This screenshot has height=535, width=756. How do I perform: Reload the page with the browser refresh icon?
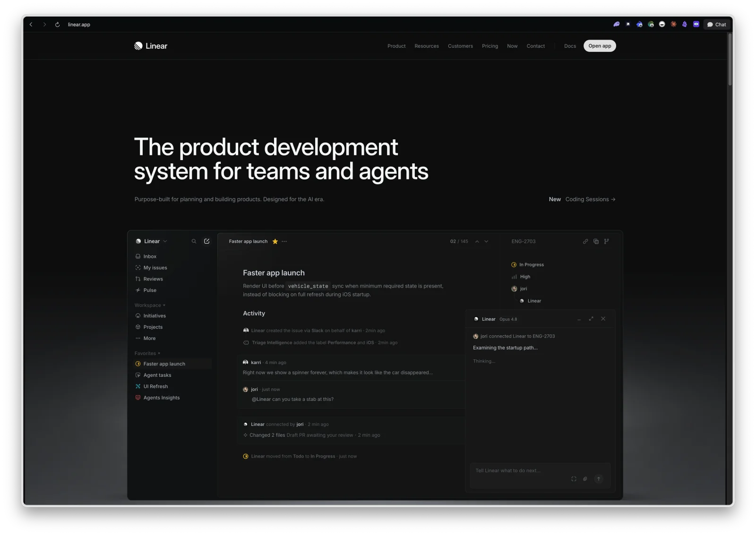click(57, 25)
